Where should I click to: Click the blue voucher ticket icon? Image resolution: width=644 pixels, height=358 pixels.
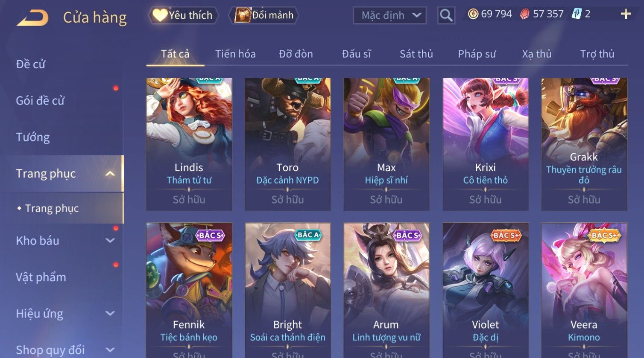click(577, 14)
